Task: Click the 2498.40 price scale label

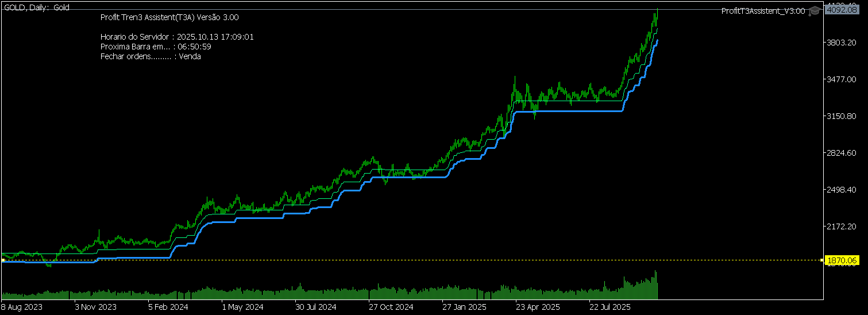Action: click(x=842, y=190)
